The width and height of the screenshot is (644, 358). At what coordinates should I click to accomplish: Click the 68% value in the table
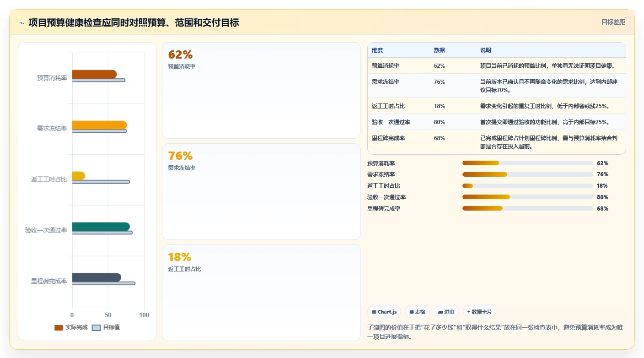(x=439, y=138)
